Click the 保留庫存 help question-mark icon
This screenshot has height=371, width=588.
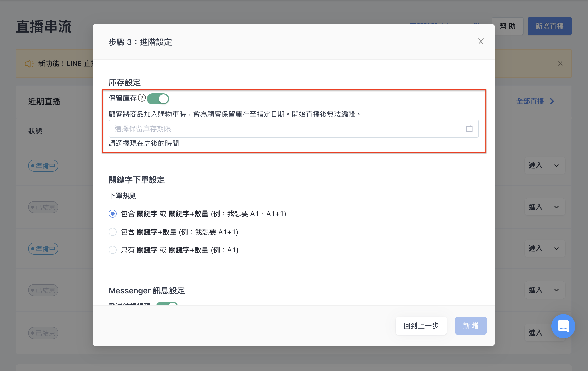pyautogui.click(x=142, y=98)
